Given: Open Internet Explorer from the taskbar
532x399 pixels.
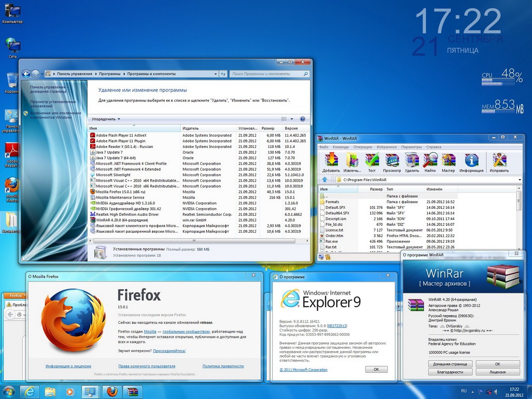Looking at the screenshot, I should (30, 392).
